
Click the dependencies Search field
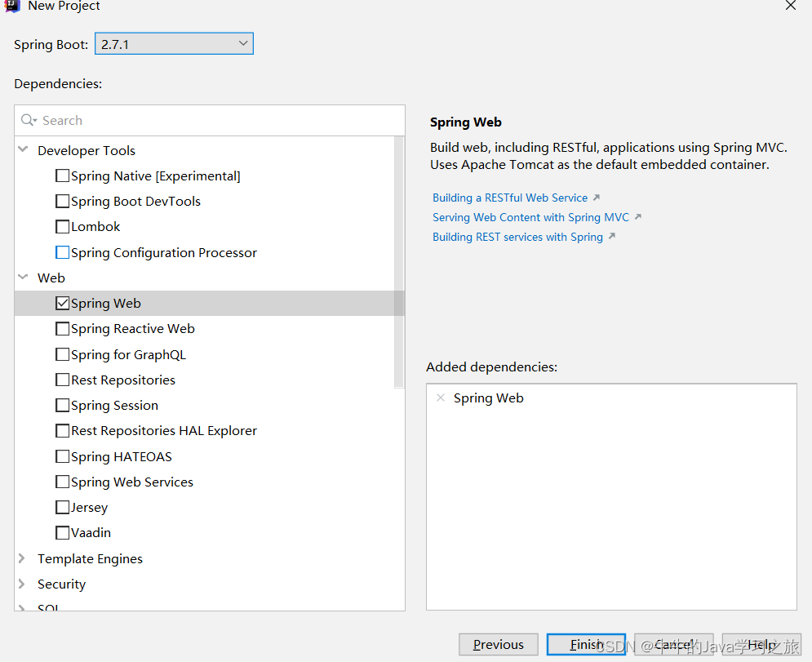[x=210, y=120]
